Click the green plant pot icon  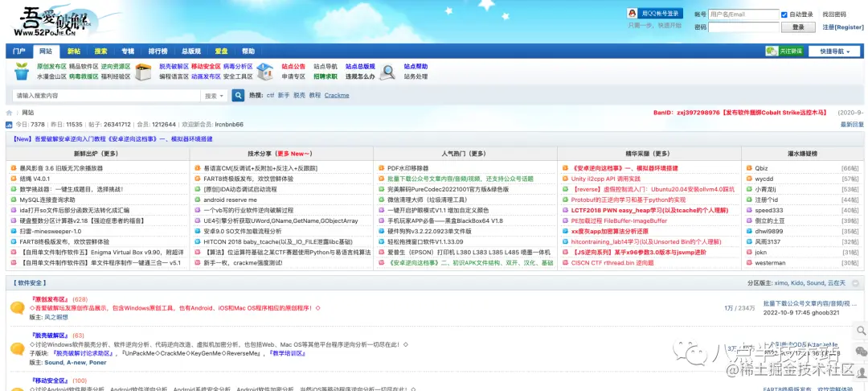[x=23, y=71]
